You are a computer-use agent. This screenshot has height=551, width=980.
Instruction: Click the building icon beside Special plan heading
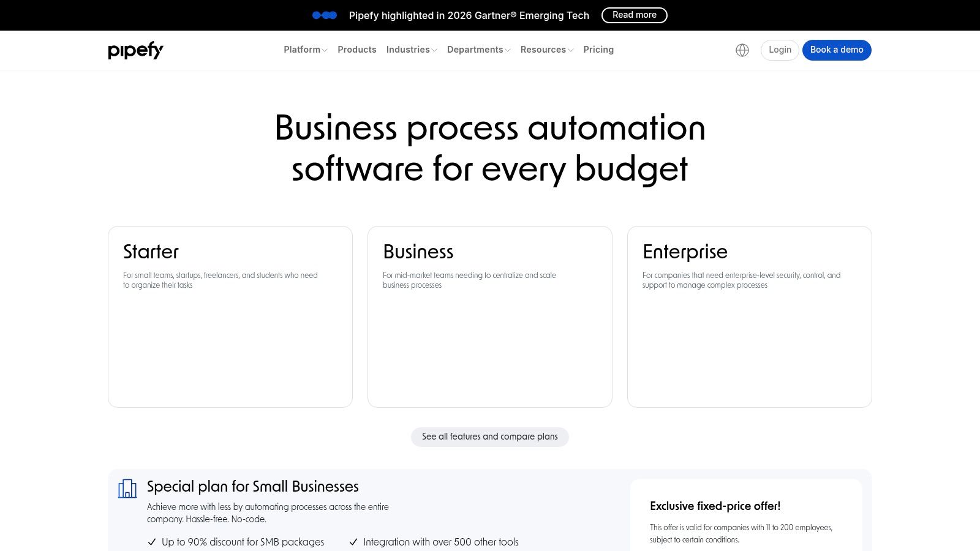(128, 489)
